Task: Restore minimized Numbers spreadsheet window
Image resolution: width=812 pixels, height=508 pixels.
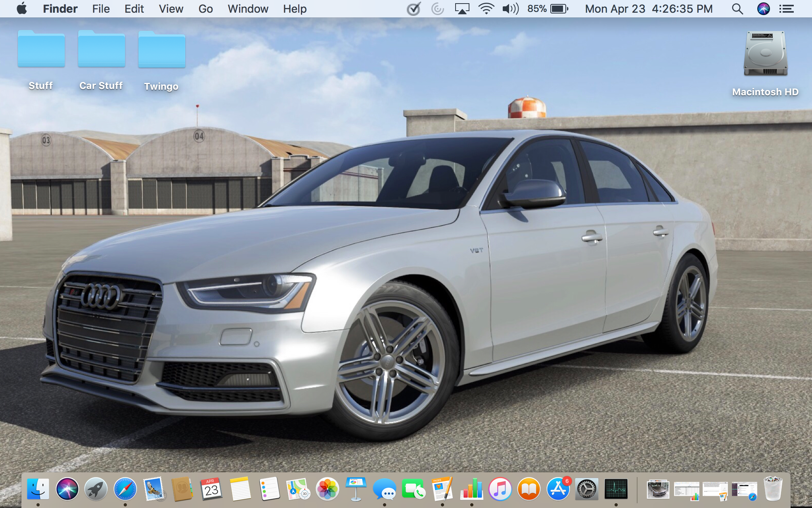Action: (686, 491)
